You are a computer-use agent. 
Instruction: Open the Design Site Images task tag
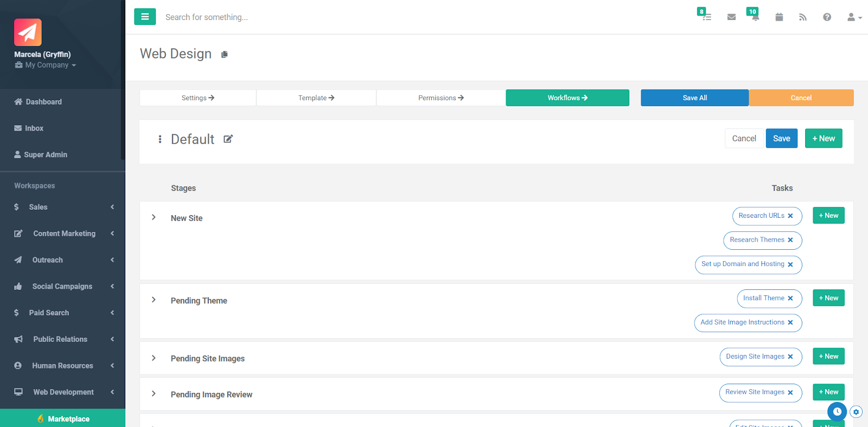pos(755,357)
